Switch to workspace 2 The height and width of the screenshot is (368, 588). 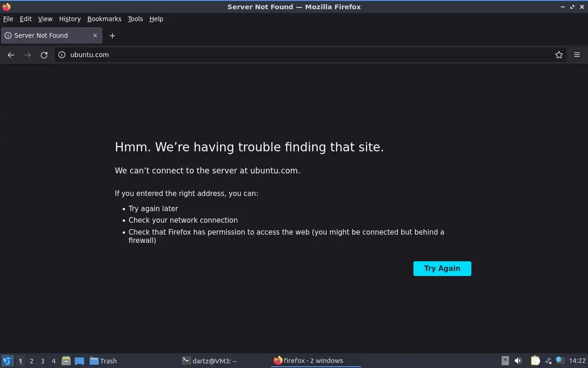pyautogui.click(x=32, y=361)
